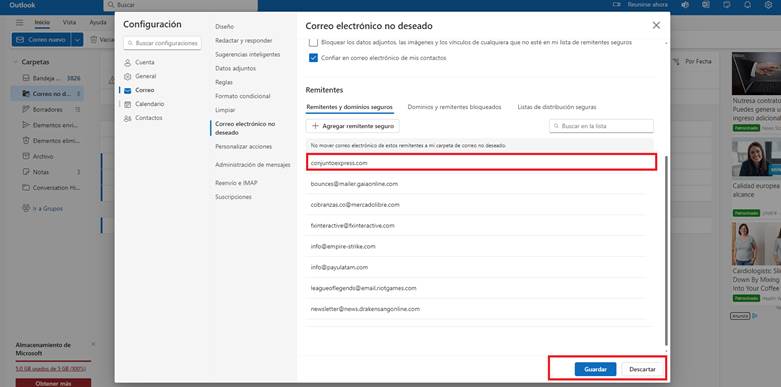Open Reglas settings

224,82
